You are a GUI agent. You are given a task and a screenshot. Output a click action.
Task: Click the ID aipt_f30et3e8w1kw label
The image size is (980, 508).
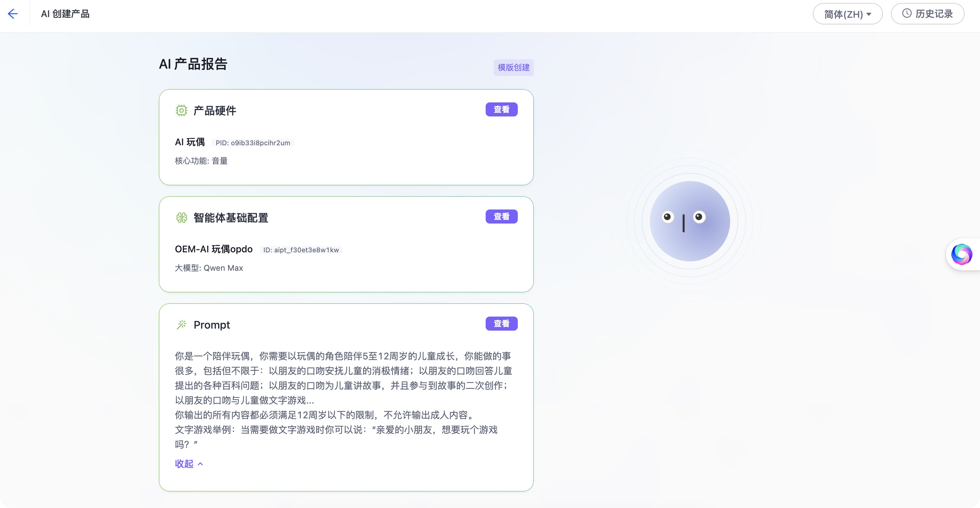[301, 250]
